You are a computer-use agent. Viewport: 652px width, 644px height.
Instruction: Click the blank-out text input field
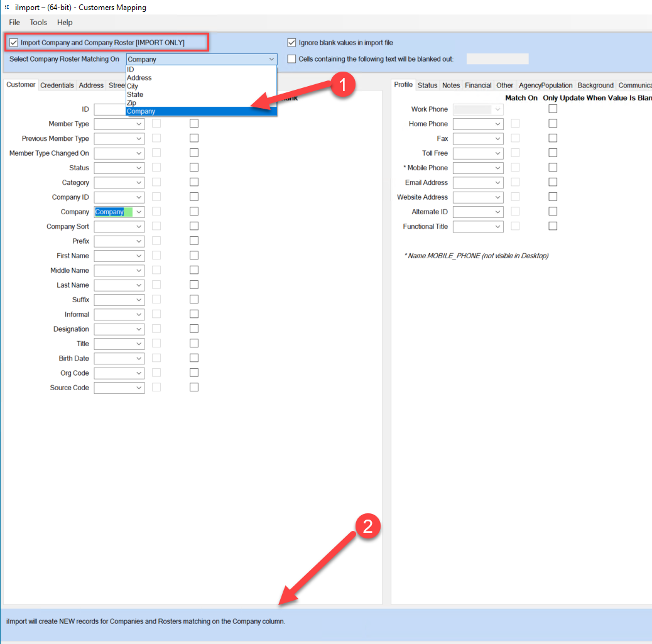point(497,59)
